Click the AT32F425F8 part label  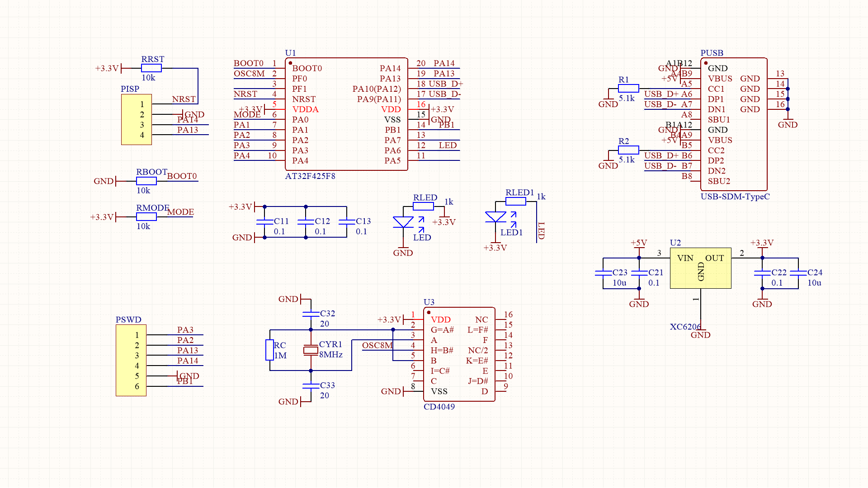(x=310, y=176)
